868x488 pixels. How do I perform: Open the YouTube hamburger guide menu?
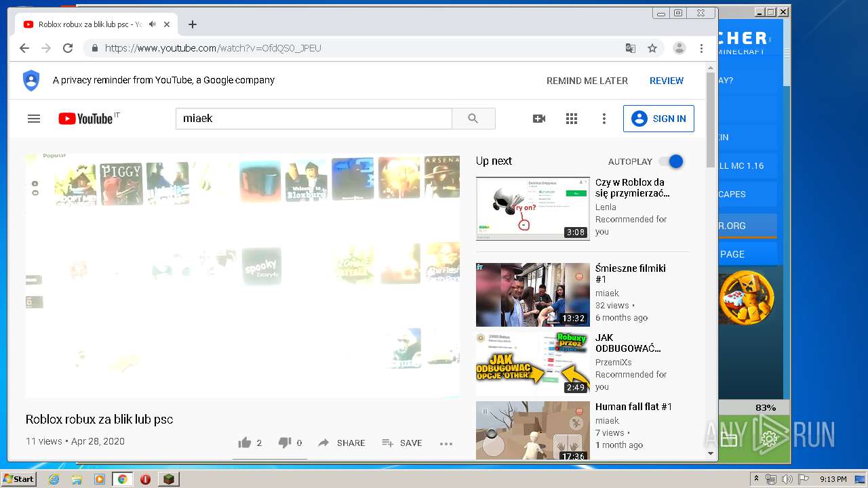click(x=34, y=119)
